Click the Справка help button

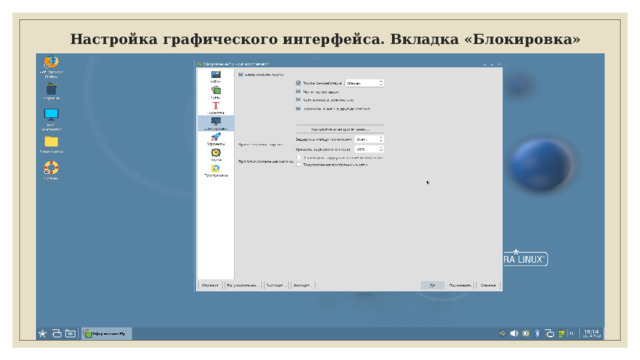210,285
